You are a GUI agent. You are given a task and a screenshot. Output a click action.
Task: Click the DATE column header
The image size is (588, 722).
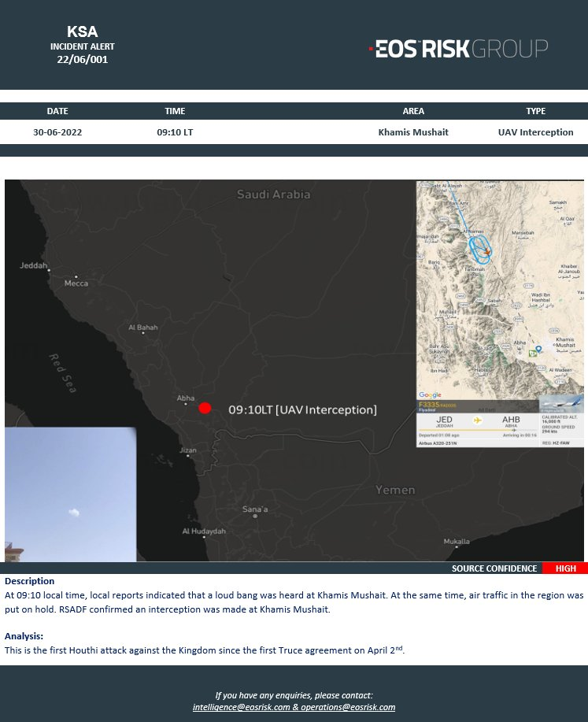pos(57,111)
